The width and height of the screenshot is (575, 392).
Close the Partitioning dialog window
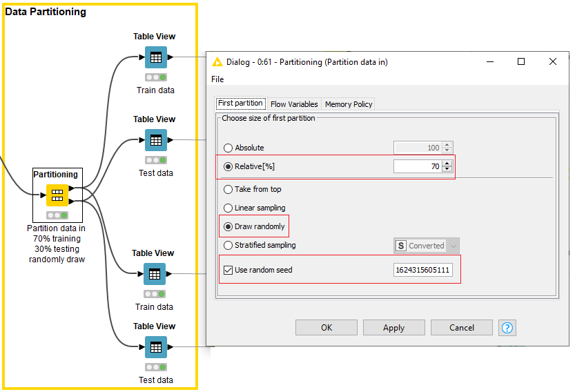click(553, 61)
